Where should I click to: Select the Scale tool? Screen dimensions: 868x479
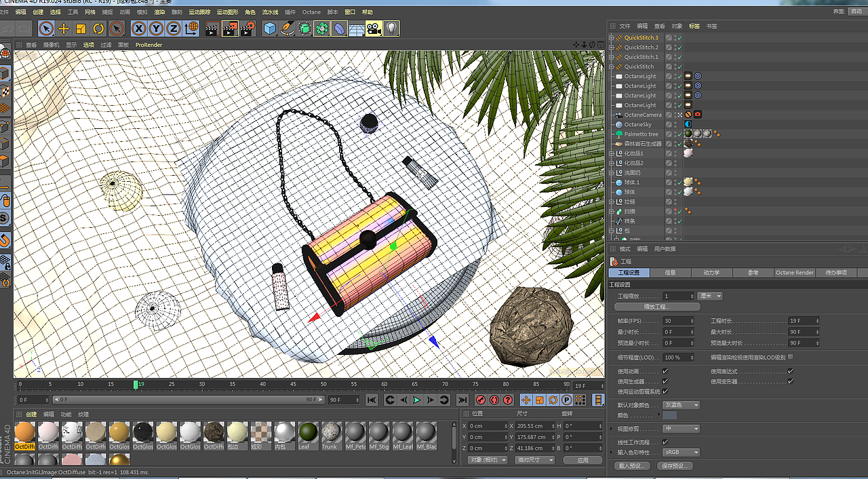81,28
